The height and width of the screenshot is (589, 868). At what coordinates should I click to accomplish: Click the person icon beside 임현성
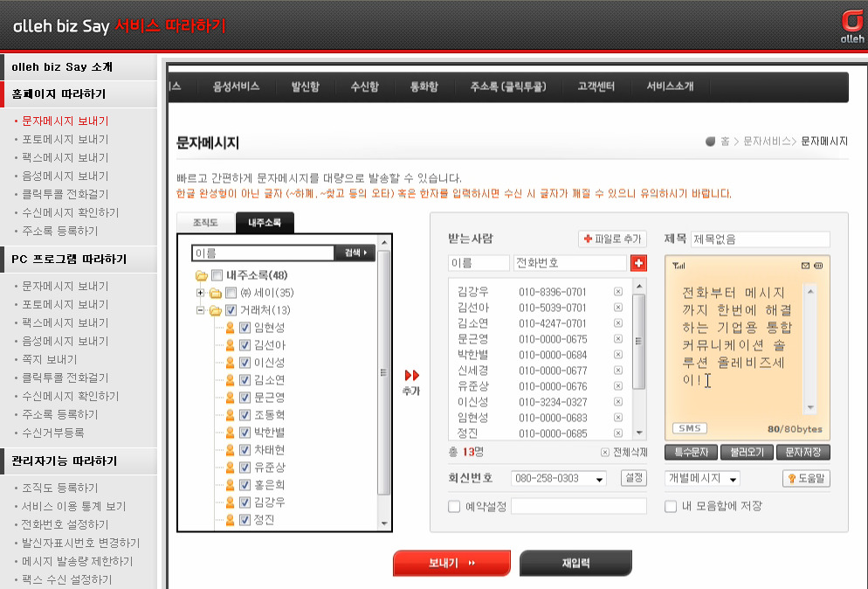click(x=231, y=328)
